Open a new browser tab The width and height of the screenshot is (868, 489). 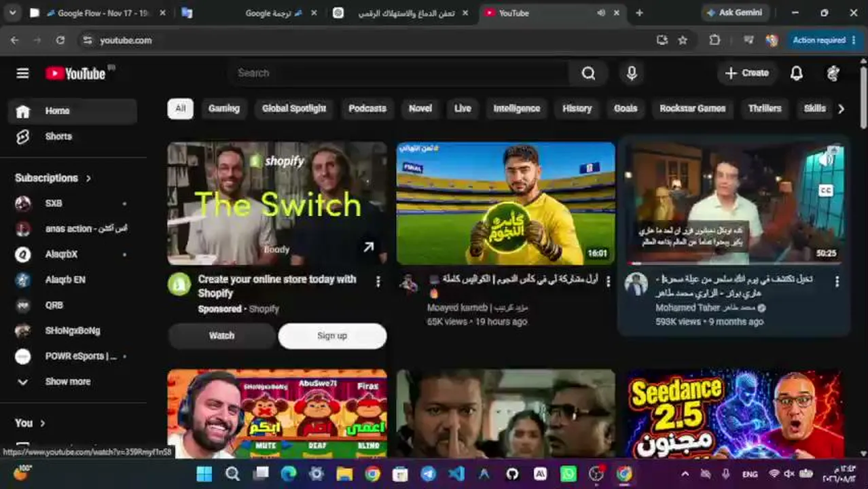coord(639,13)
